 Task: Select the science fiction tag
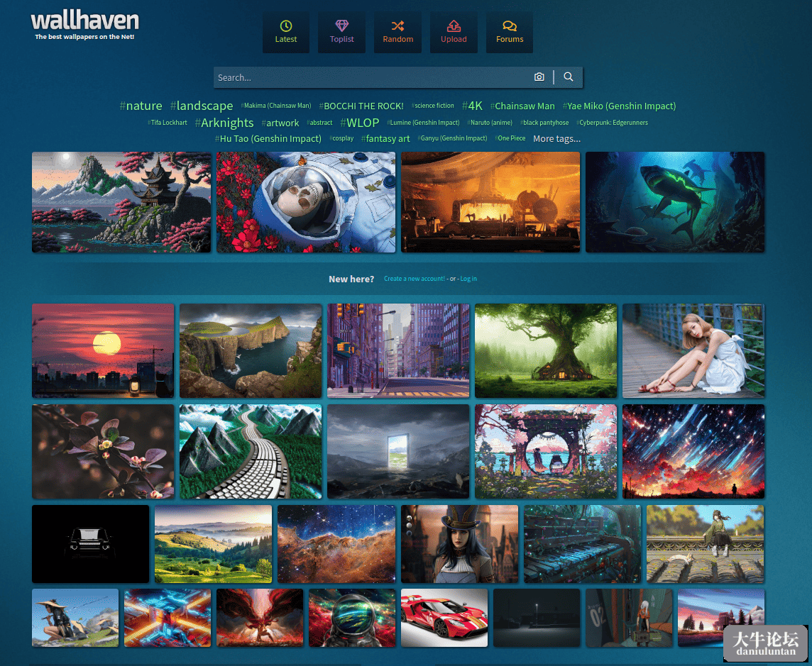[x=433, y=106]
